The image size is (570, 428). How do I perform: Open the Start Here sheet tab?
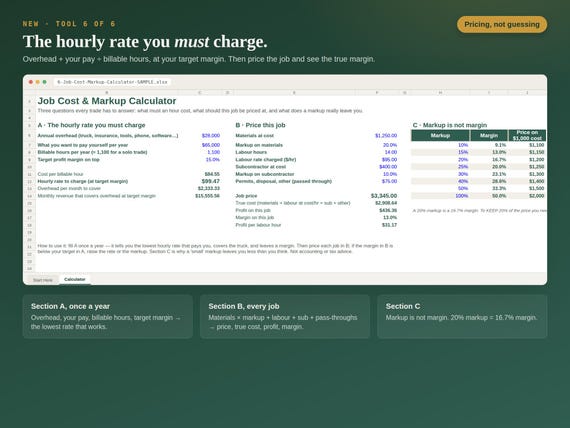43,280
